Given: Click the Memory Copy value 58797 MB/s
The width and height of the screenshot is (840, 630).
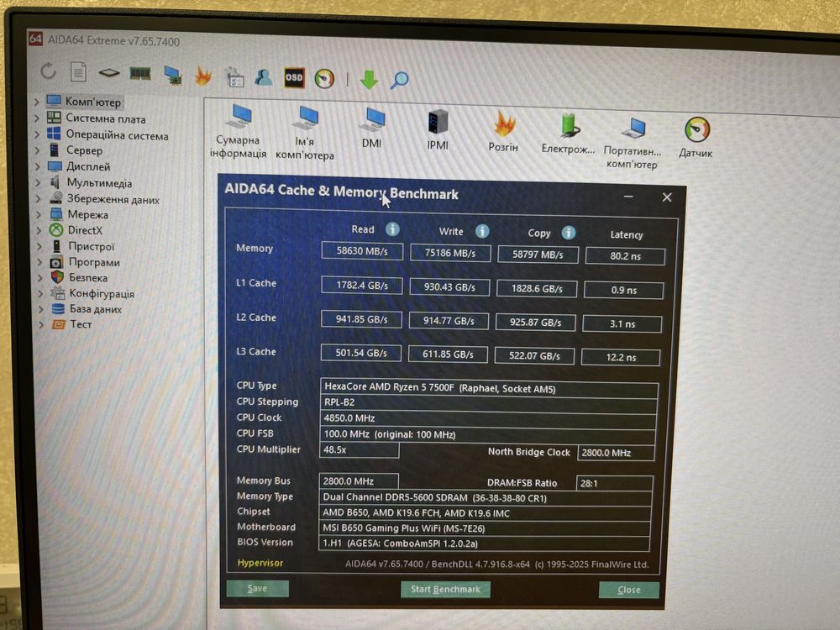Looking at the screenshot, I should [x=538, y=255].
